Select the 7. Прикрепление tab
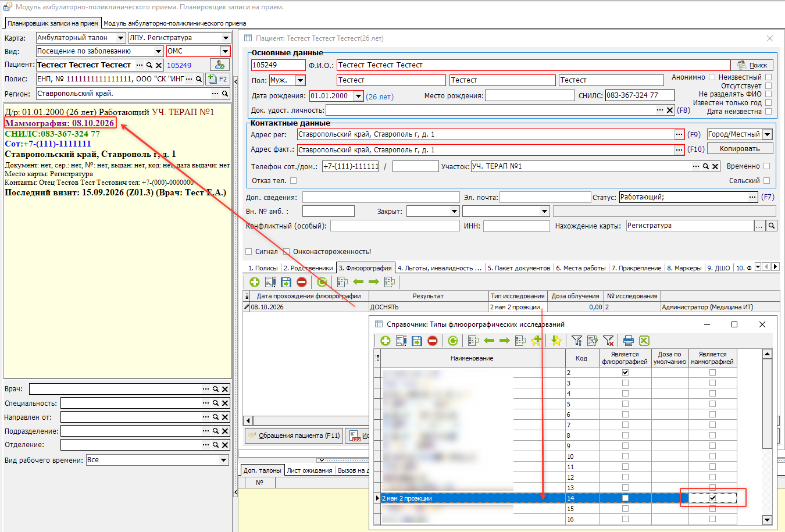Image resolution: width=785 pixels, height=532 pixels. (636, 268)
